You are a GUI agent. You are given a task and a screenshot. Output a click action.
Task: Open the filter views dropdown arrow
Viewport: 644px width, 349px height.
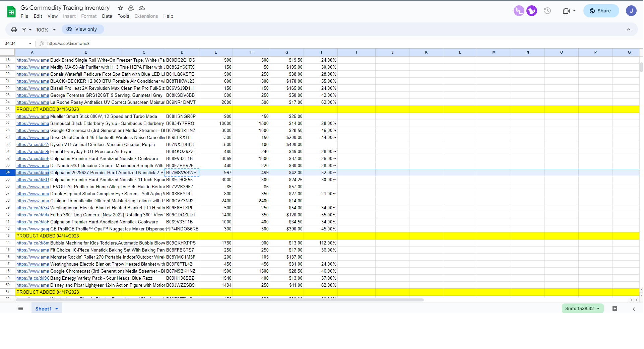click(30, 30)
